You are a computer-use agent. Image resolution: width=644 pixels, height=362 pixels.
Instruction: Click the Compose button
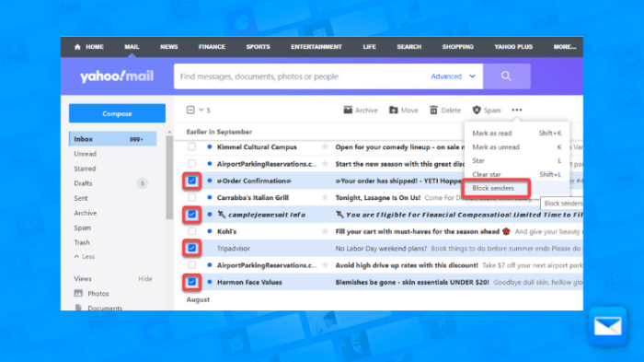(x=117, y=113)
